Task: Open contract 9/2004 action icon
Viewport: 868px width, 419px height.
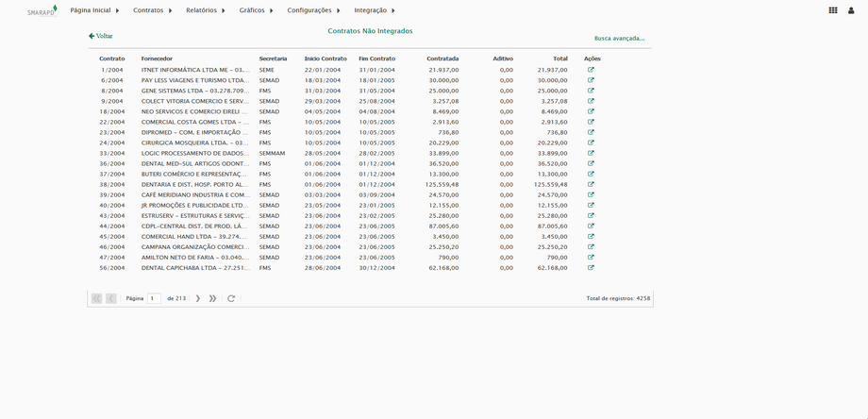Action: coord(591,101)
